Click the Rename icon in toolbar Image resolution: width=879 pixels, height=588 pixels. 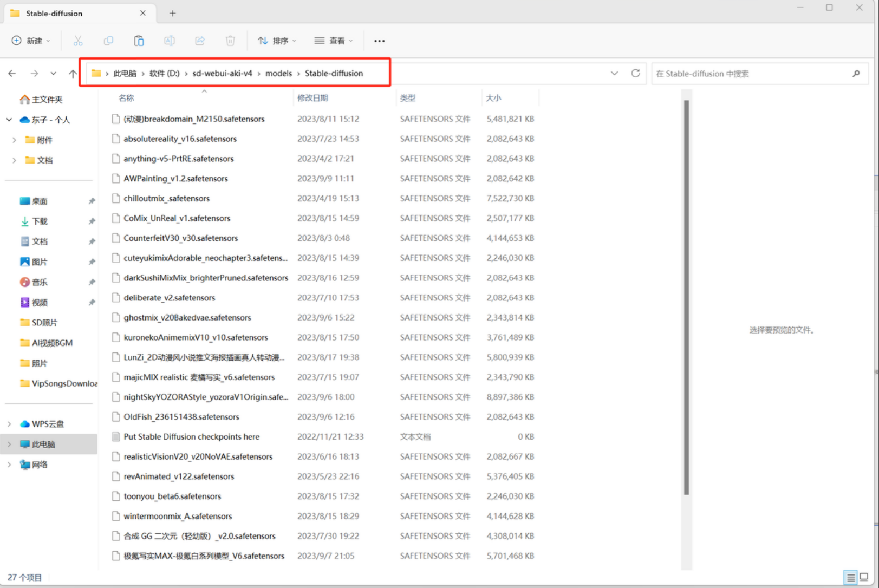pyautogui.click(x=169, y=41)
